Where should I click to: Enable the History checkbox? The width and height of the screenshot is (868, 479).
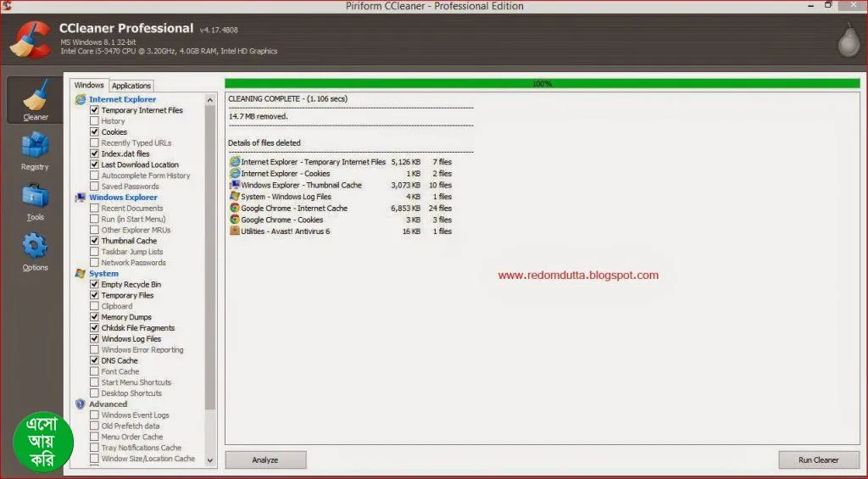click(95, 121)
